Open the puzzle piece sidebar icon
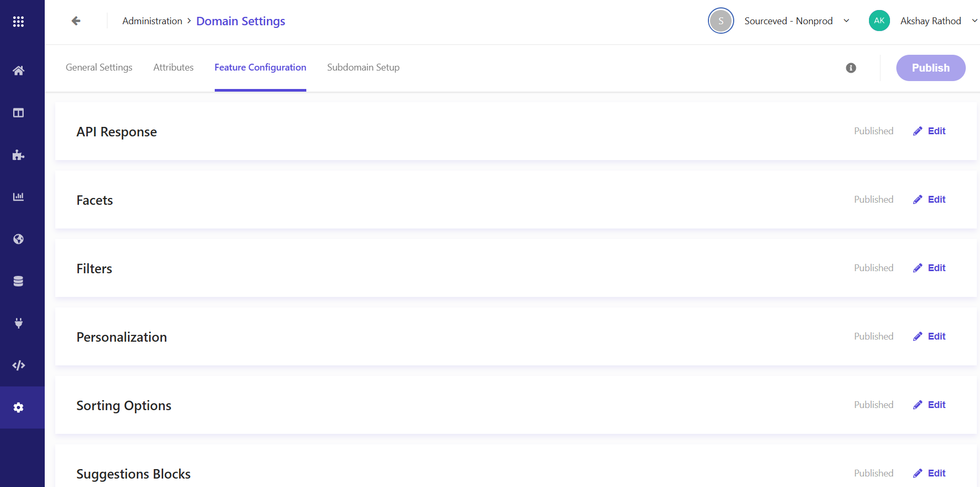Image resolution: width=980 pixels, height=487 pixels. pos(18,155)
